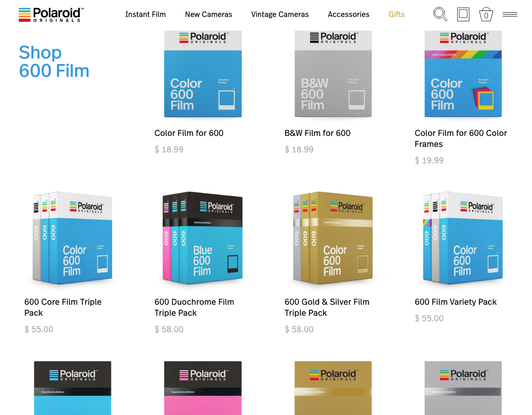Open the Accessories navigation item

coord(348,15)
